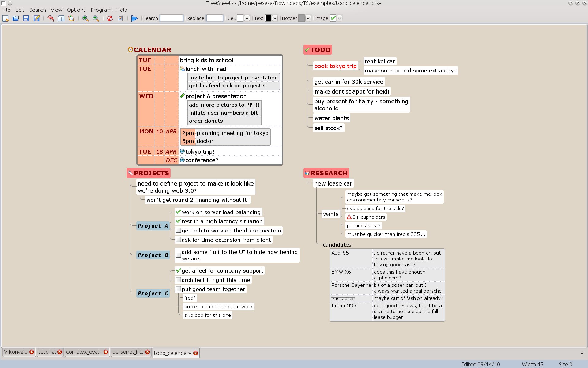Click the wrench icon in the PROJECTS heading
This screenshot has height=368, width=588.
click(x=130, y=173)
